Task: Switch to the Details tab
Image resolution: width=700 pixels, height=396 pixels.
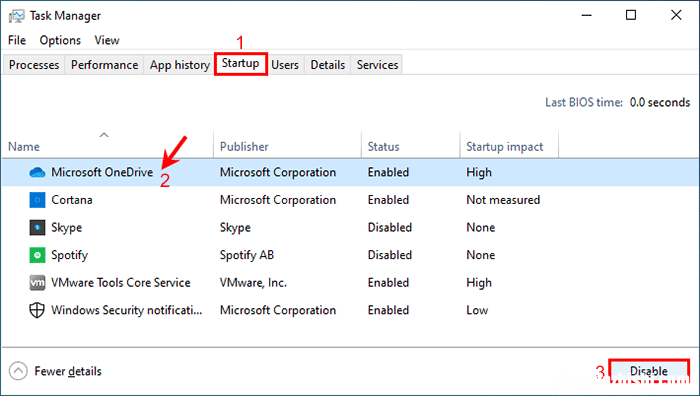Action: pyautogui.click(x=328, y=65)
